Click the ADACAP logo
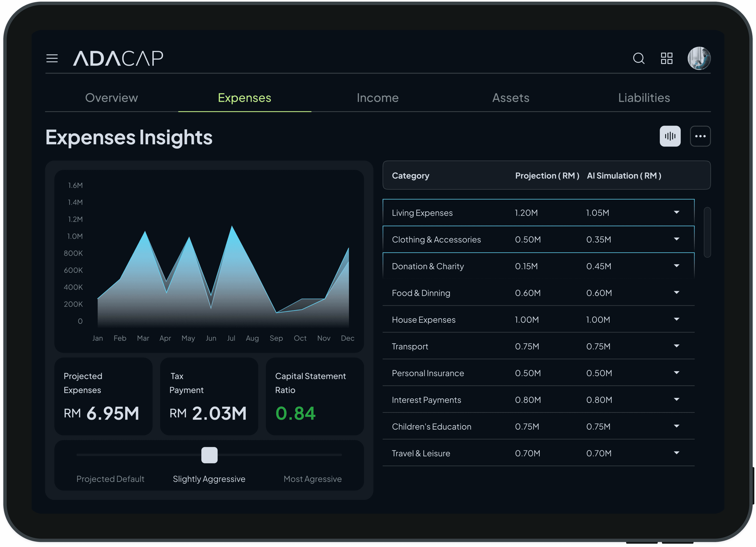 [118, 58]
